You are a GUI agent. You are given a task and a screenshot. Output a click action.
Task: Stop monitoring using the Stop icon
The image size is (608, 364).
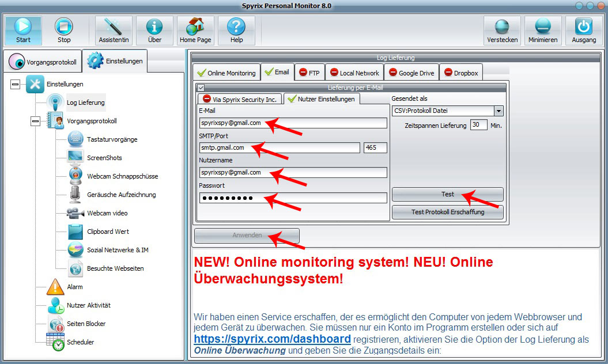pos(63,26)
